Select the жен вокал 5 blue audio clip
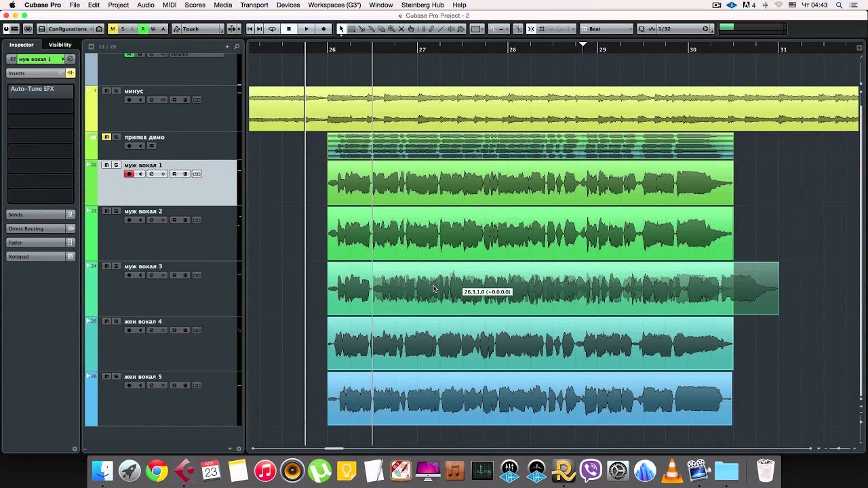Screen dimensions: 868x488 [x=530, y=399]
